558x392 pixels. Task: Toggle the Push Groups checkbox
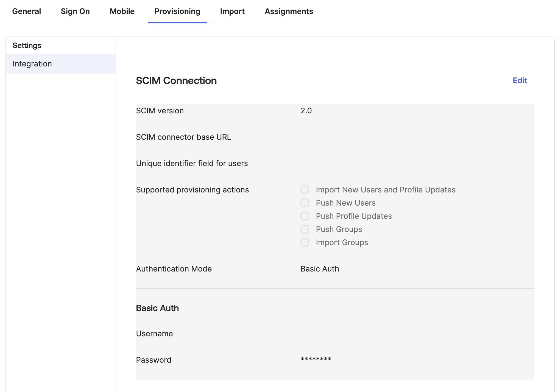(305, 229)
